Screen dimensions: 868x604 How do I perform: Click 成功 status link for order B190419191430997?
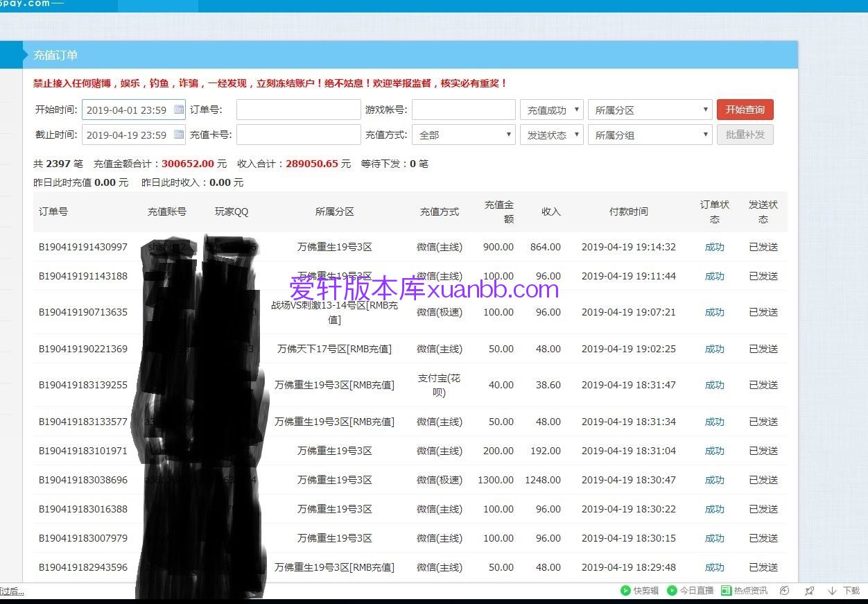click(714, 247)
